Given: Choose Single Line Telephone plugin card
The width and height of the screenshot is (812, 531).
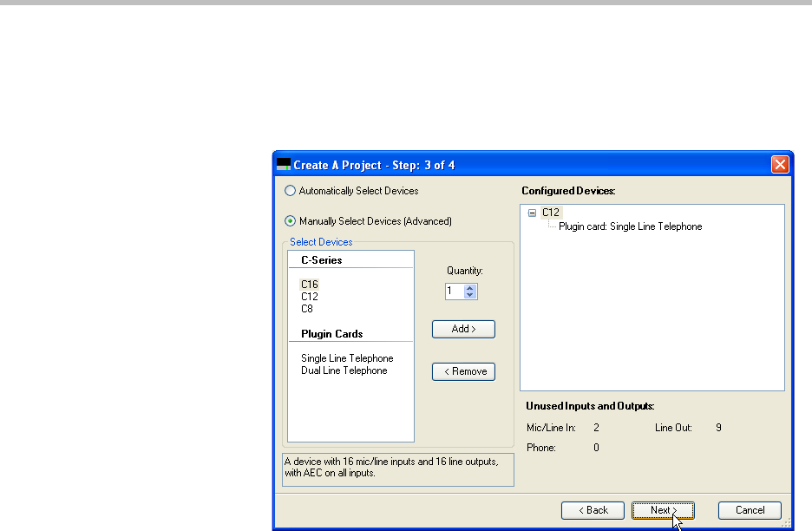Looking at the screenshot, I should [347, 358].
